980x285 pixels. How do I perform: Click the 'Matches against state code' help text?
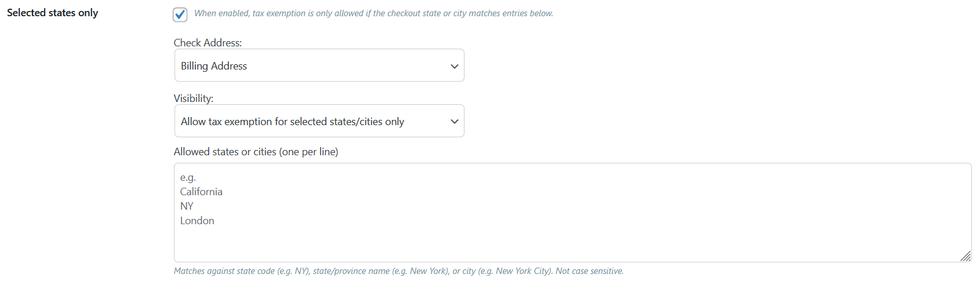398,271
